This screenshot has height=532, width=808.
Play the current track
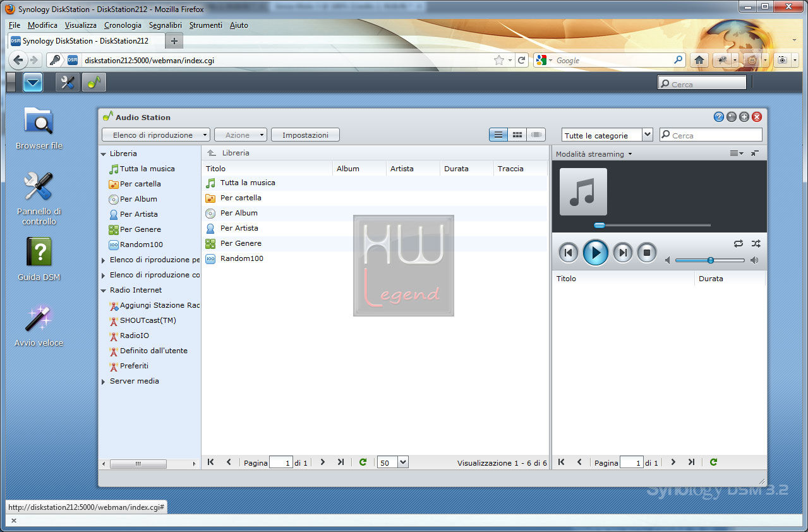595,253
